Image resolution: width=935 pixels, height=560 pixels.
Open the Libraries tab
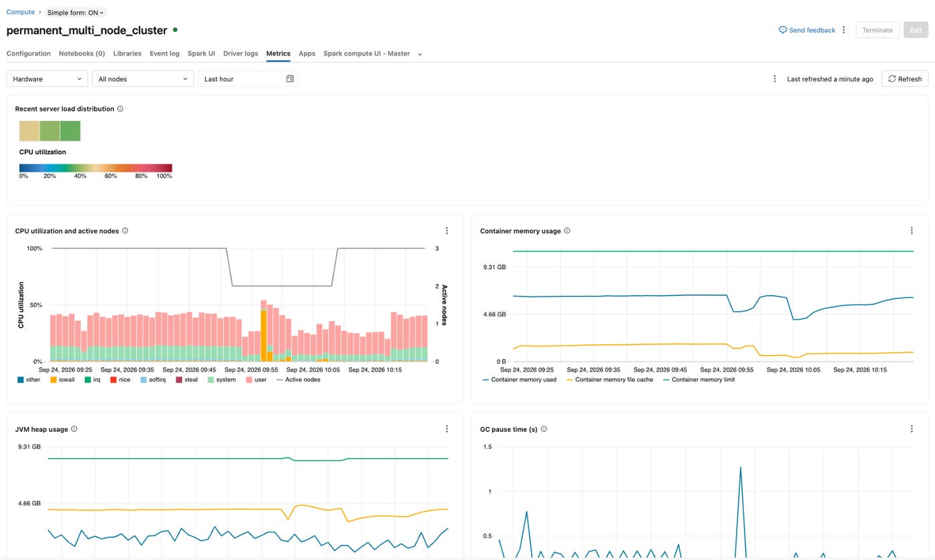(127, 53)
